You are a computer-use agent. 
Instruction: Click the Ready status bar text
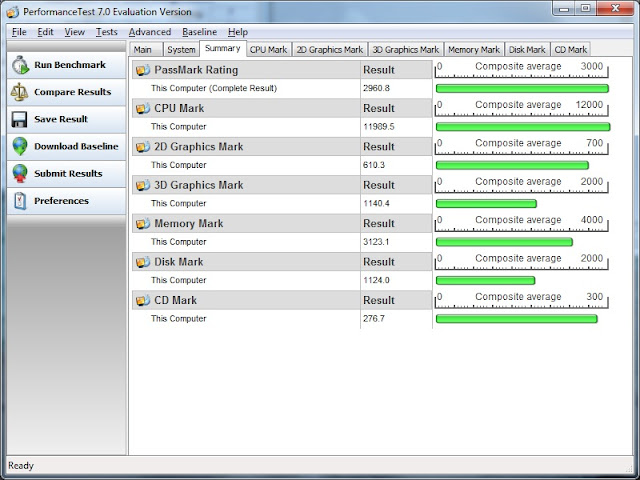click(21, 466)
